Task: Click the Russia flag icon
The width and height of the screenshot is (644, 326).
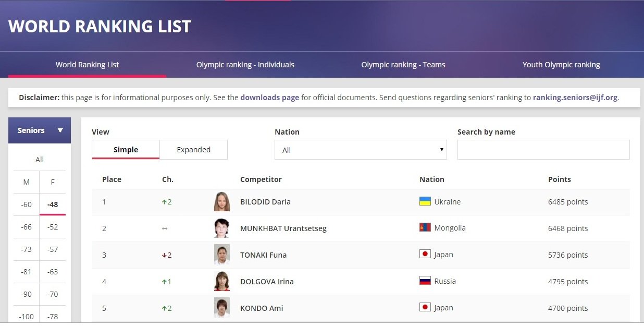Action: point(425,281)
